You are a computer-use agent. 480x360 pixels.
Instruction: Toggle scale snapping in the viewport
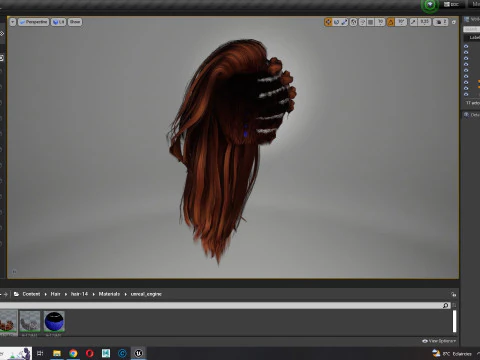pyautogui.click(x=413, y=22)
